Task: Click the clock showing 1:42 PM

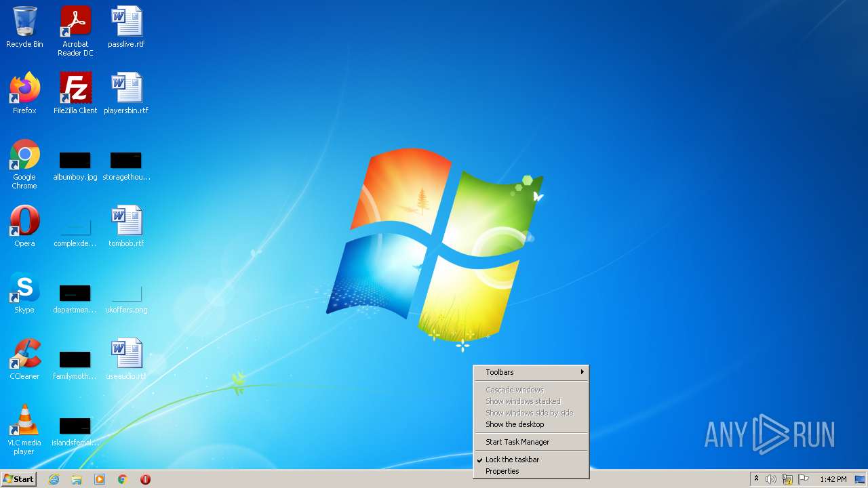Action: click(833, 479)
